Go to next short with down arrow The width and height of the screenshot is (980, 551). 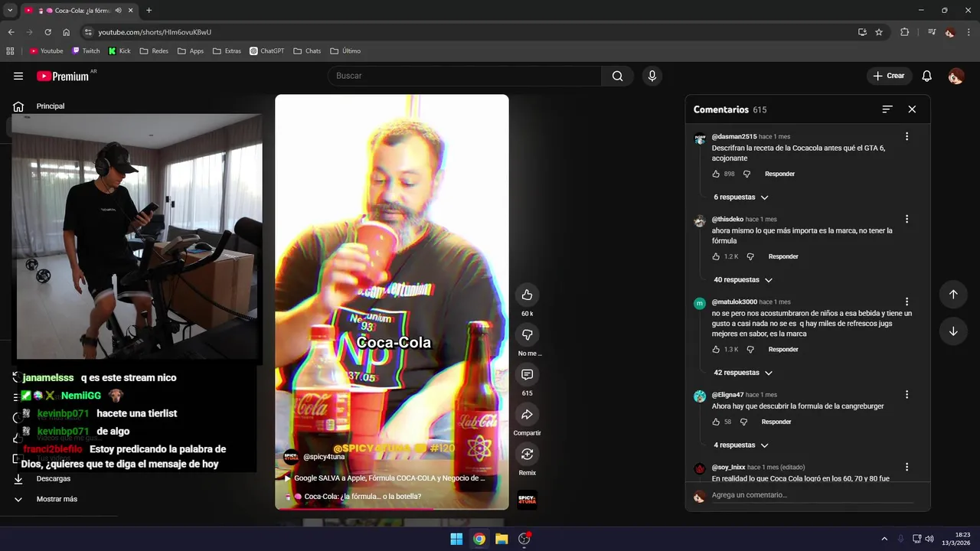tap(953, 331)
